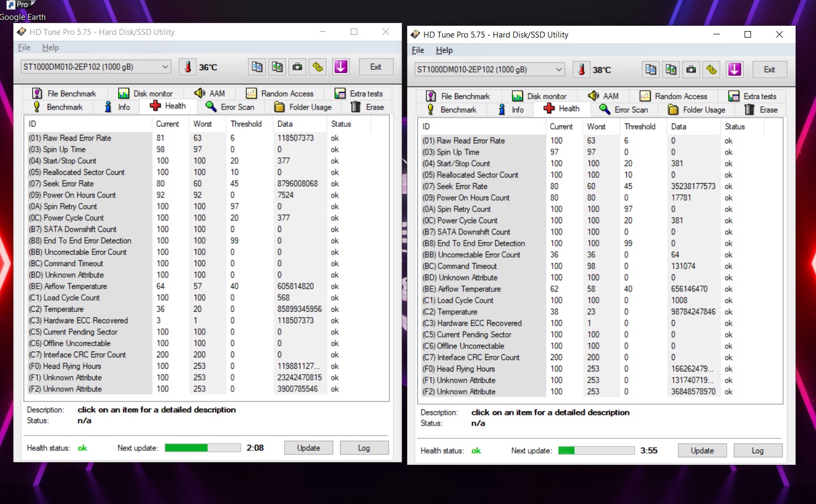The width and height of the screenshot is (816, 504).
Task: Click copy screenshot icon in right window toolbar
Action: pyautogui.click(x=671, y=70)
